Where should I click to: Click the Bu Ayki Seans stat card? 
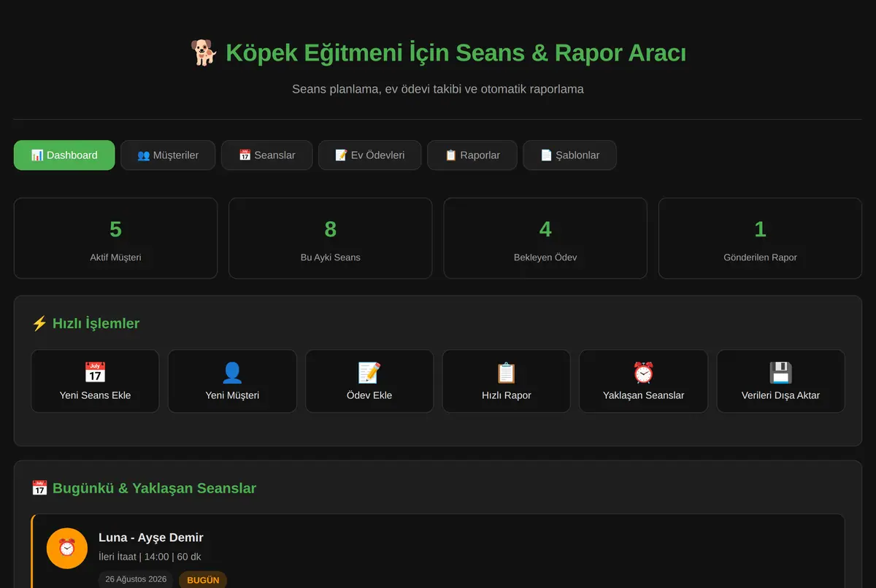pos(331,239)
